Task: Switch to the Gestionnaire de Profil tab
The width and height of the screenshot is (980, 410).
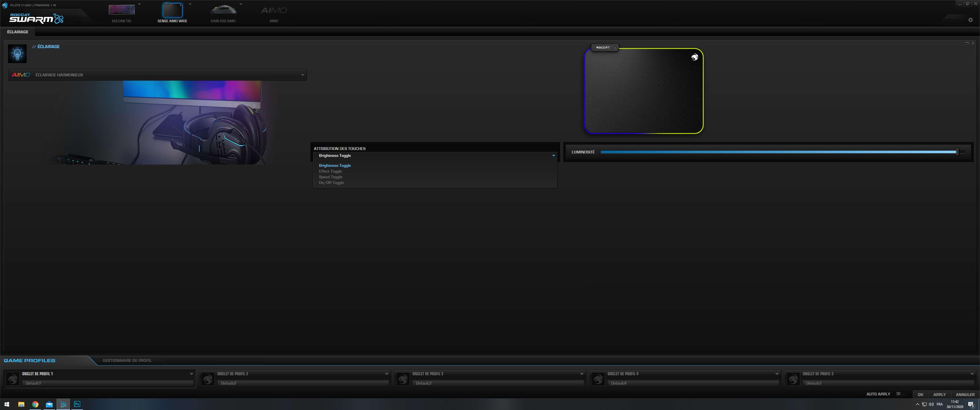Action: point(127,360)
